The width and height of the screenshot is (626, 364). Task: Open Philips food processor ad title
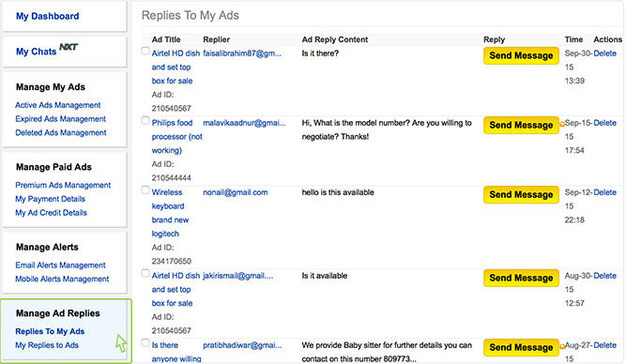point(176,137)
